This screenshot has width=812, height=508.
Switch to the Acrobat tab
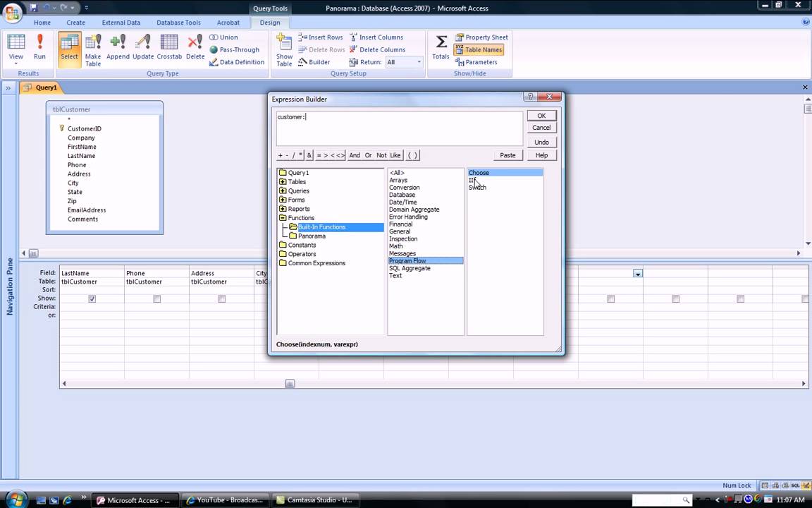click(228, 23)
